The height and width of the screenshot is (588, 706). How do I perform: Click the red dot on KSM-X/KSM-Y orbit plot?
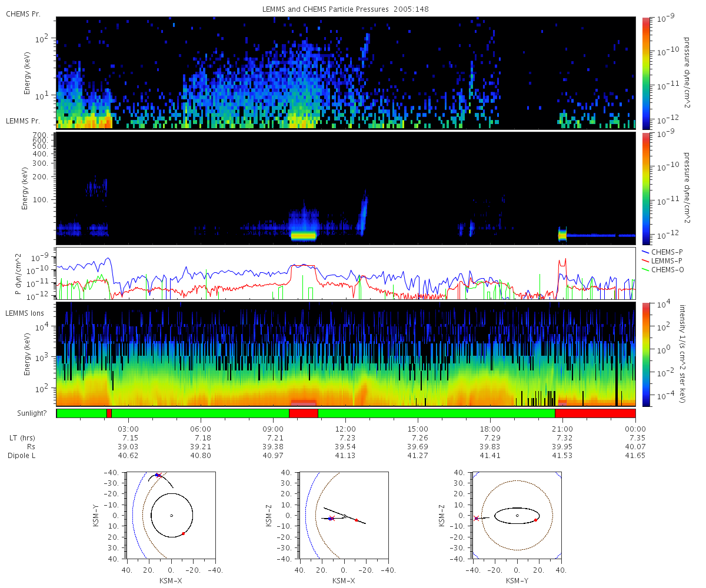click(184, 533)
